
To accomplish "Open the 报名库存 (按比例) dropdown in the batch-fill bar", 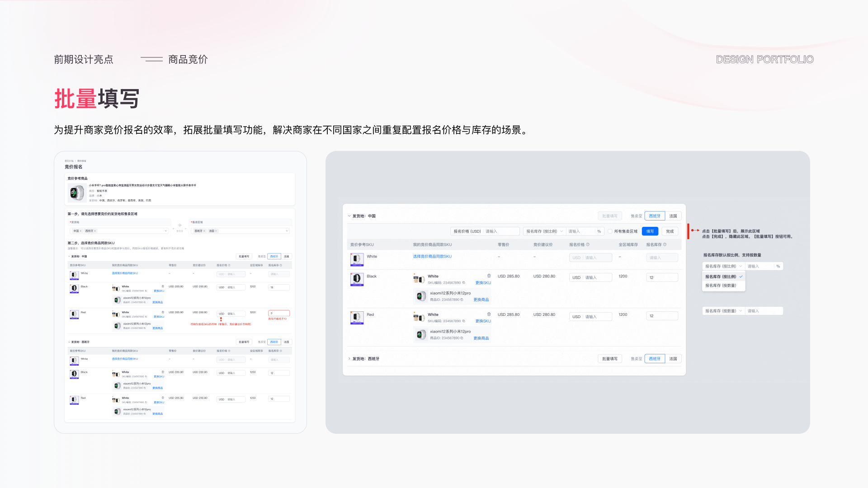I will [545, 231].
